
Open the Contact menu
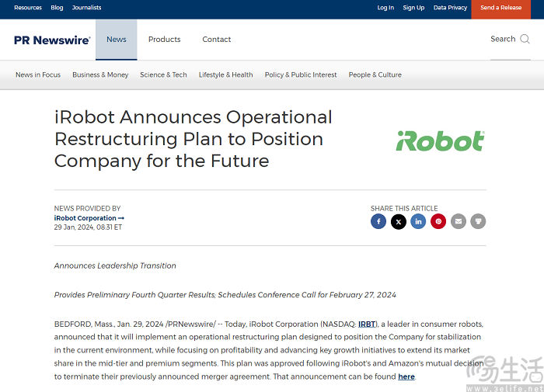pyautogui.click(x=217, y=40)
